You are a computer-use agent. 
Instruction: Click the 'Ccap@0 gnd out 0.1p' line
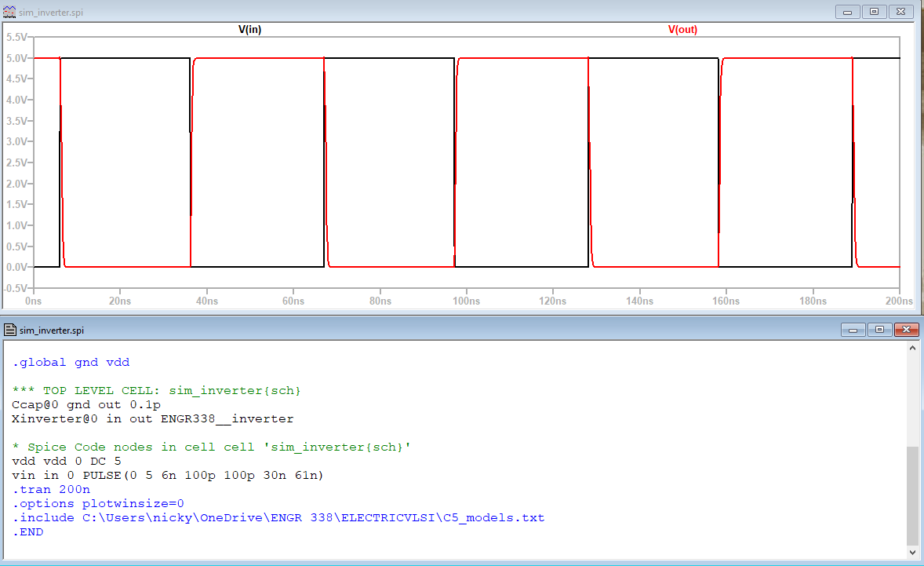86,405
